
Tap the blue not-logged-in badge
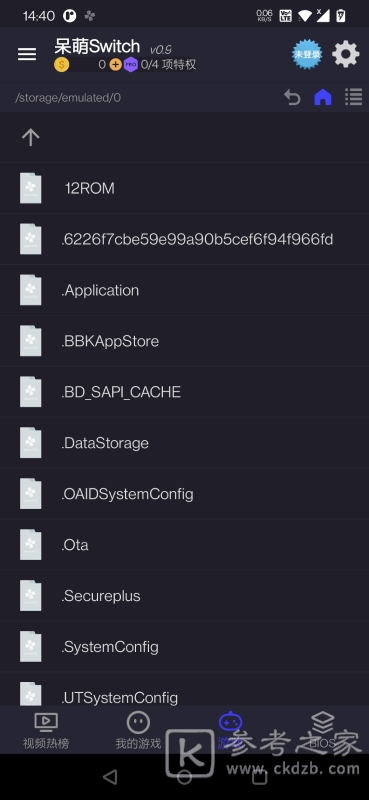[307, 54]
